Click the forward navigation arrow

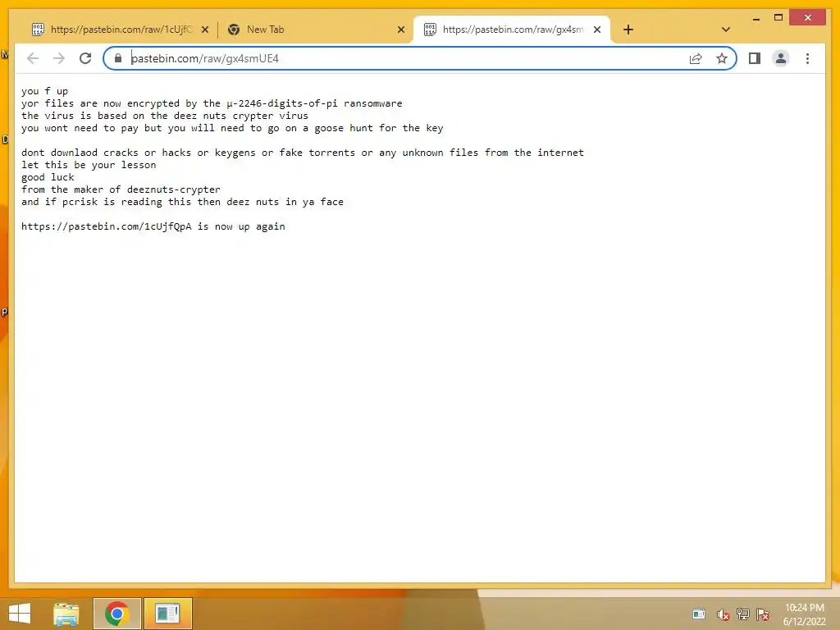pyautogui.click(x=59, y=58)
